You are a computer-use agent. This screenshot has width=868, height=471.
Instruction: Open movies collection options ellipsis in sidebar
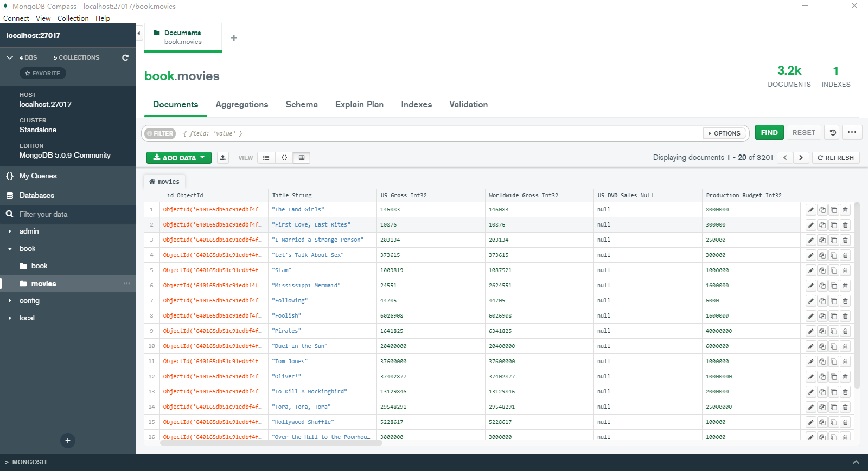(126, 283)
